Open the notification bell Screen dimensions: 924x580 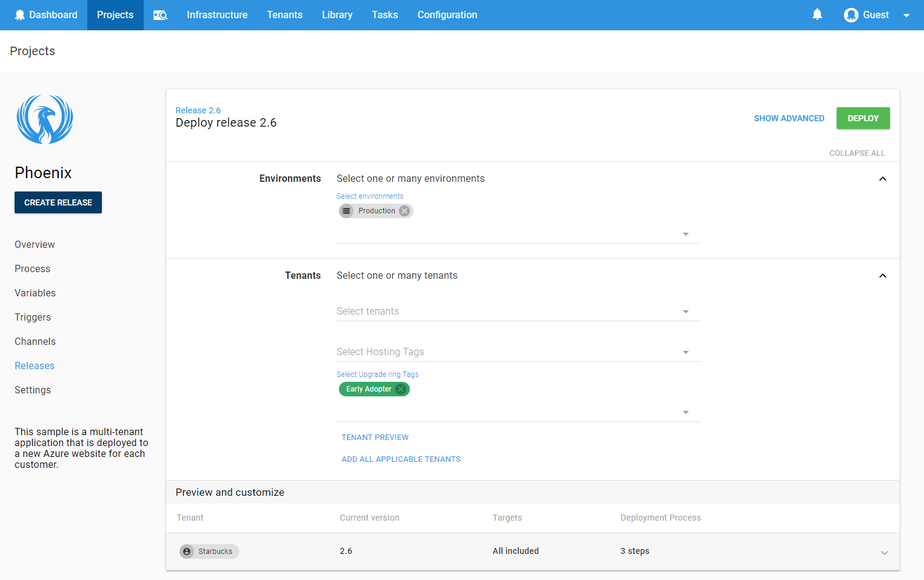pyautogui.click(x=817, y=15)
